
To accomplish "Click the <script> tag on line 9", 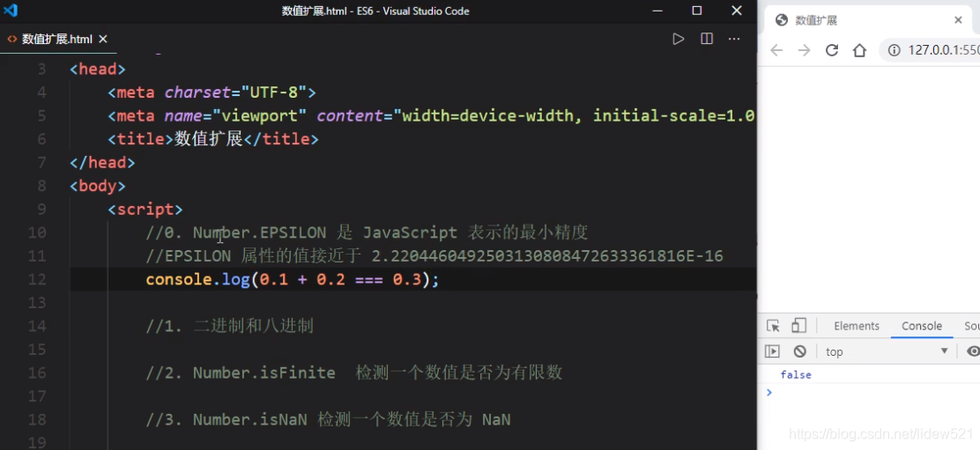I will [x=145, y=209].
